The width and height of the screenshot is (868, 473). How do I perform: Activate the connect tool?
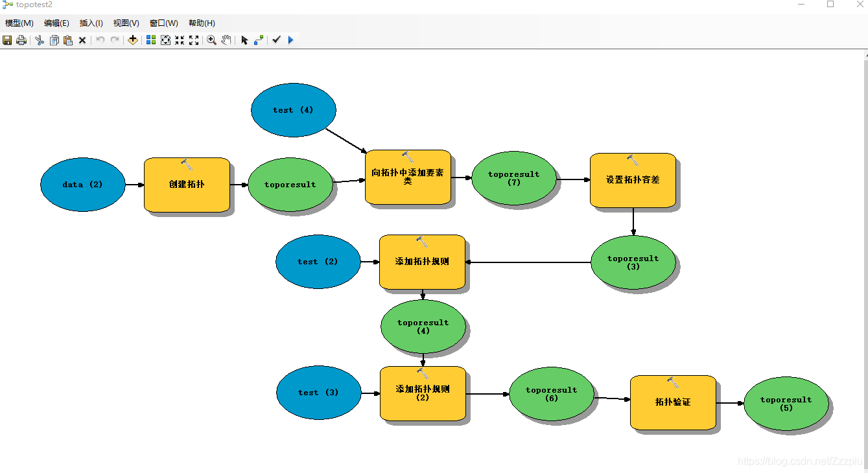click(x=259, y=40)
